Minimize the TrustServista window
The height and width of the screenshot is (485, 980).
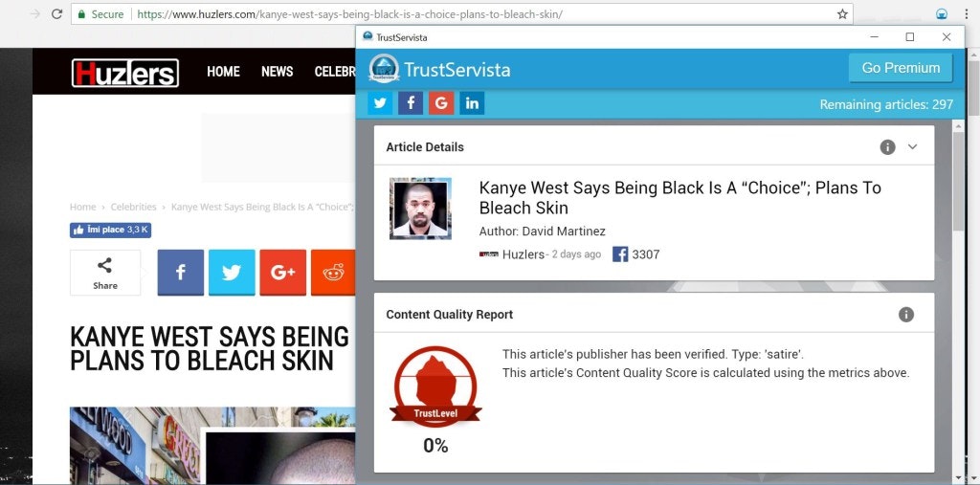click(874, 37)
